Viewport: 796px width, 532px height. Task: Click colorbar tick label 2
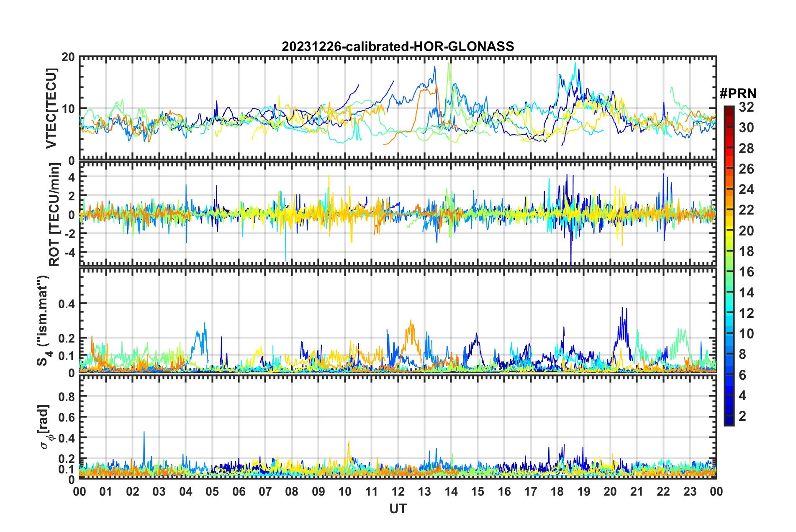pos(742,416)
